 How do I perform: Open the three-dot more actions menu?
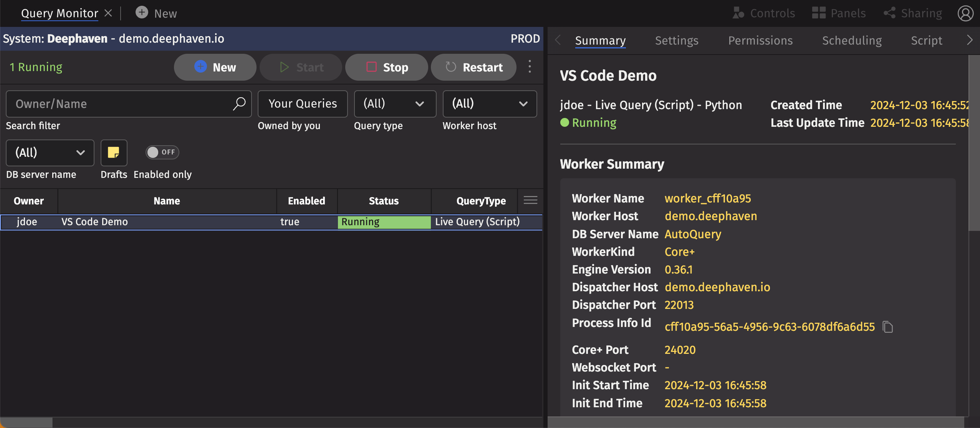coord(530,67)
